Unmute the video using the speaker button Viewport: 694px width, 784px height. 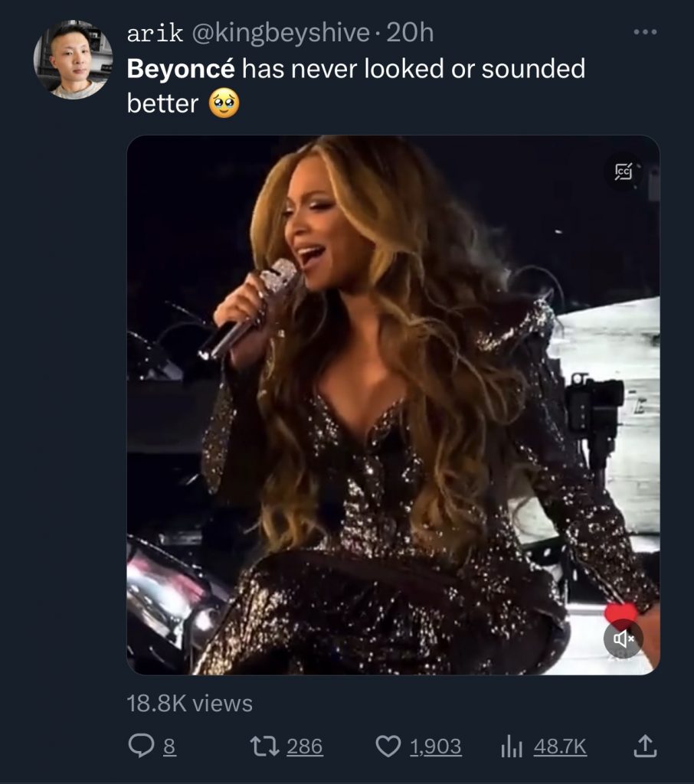(x=623, y=639)
